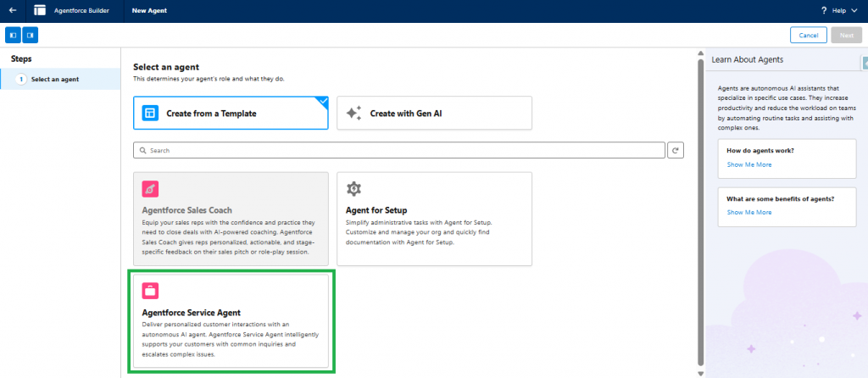
Task: Click 'How do agents work?' text
Action: [759, 151]
